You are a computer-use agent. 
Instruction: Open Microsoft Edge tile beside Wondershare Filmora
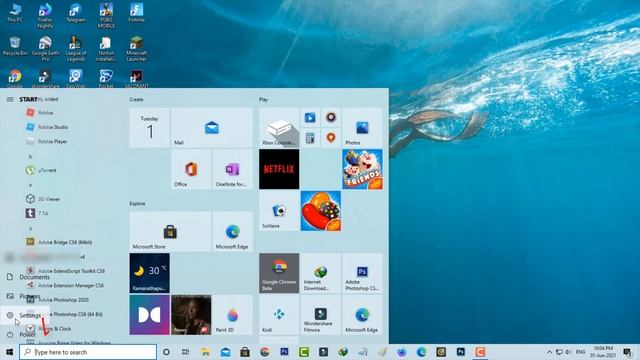coord(362,315)
